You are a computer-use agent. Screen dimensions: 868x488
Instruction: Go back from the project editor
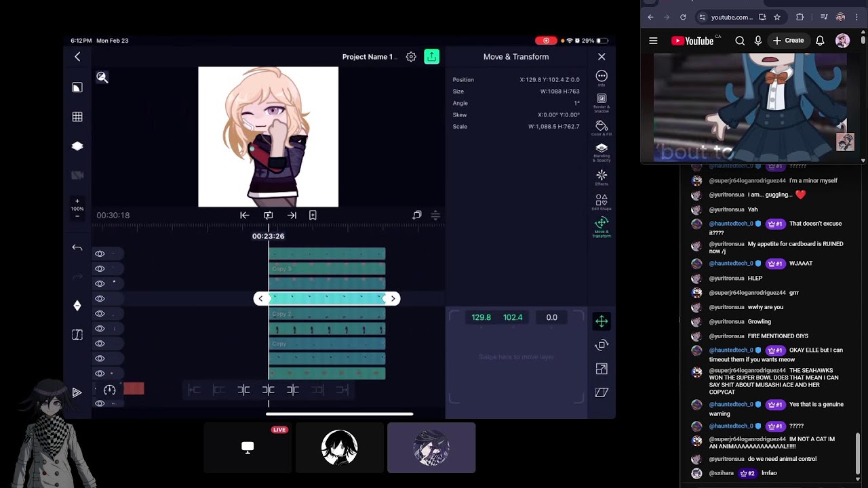click(77, 57)
